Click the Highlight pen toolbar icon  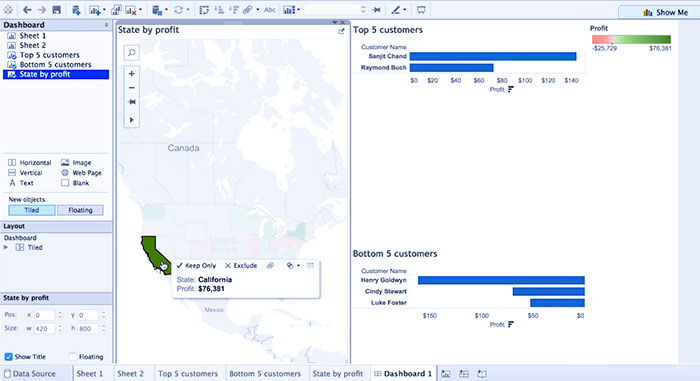(396, 9)
